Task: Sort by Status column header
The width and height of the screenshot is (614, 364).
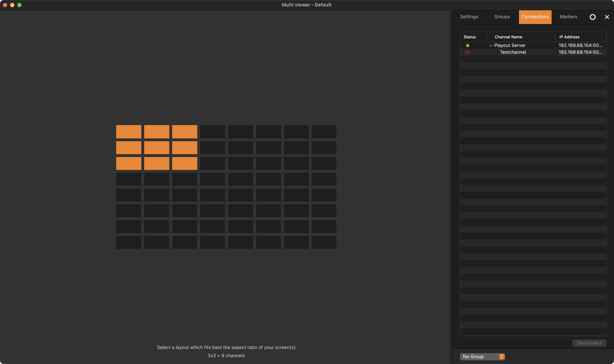Action: [469, 37]
